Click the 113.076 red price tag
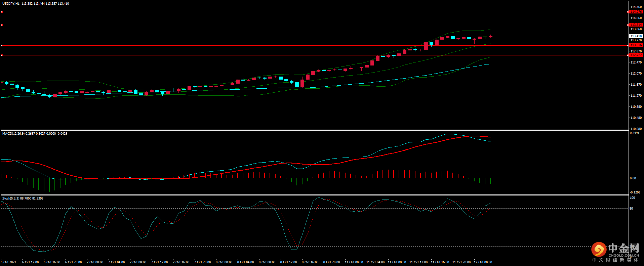 coord(636,45)
